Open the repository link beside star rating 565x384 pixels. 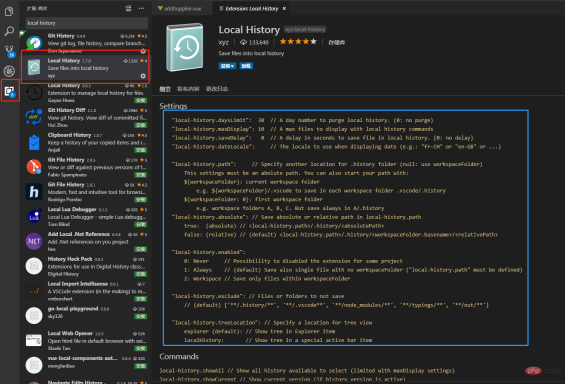tap(336, 43)
